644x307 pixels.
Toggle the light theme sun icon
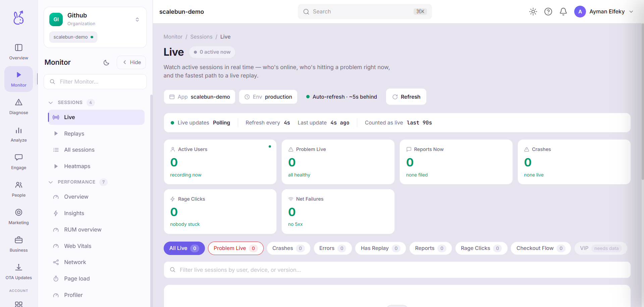point(533,12)
